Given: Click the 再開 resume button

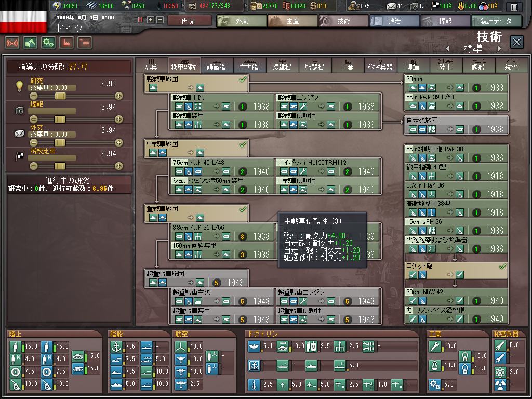Looking at the screenshot, I should (x=189, y=21).
